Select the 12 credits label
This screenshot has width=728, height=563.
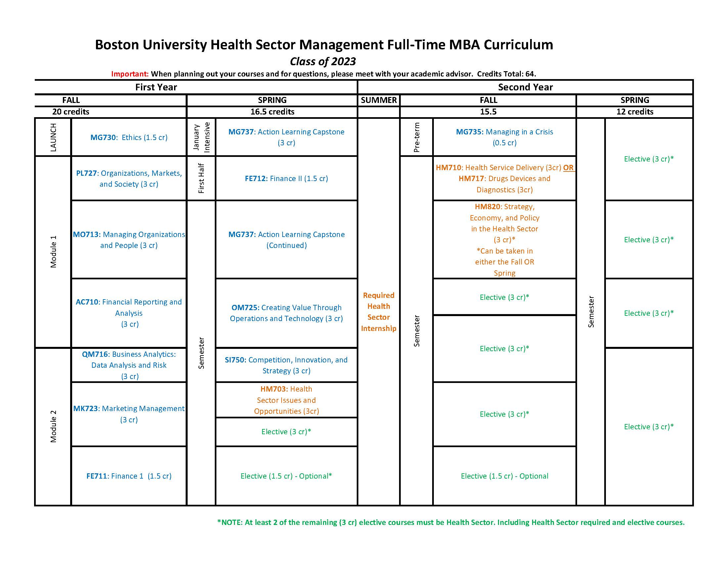[635, 112]
